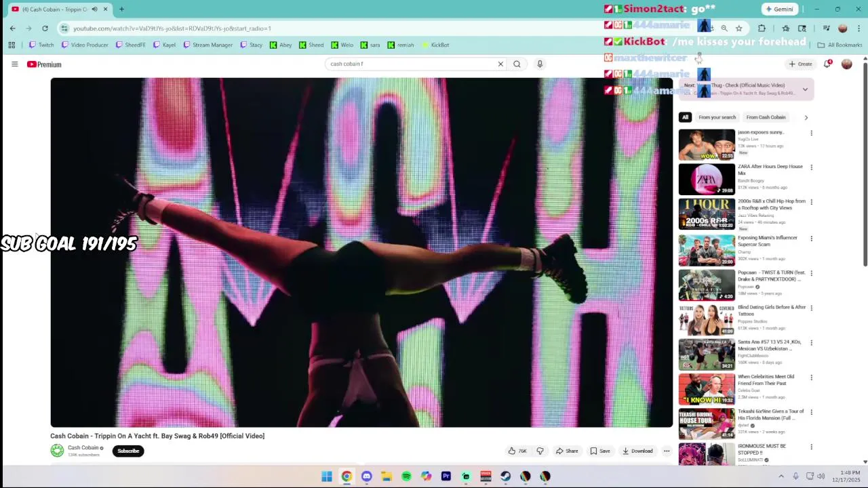Screen dimensions: 868x488
Task: Open the All Bookmarks folder
Action: tap(840, 45)
